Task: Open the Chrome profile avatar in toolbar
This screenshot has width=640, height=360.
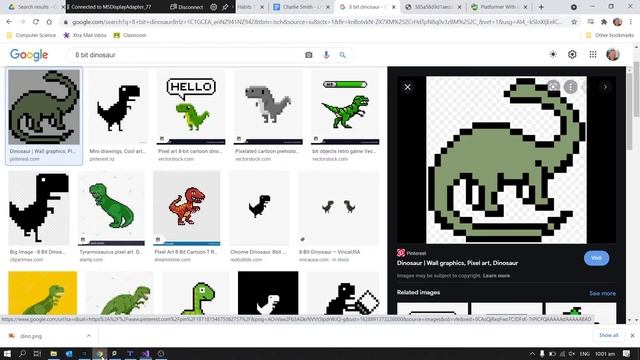Action: tap(618, 22)
